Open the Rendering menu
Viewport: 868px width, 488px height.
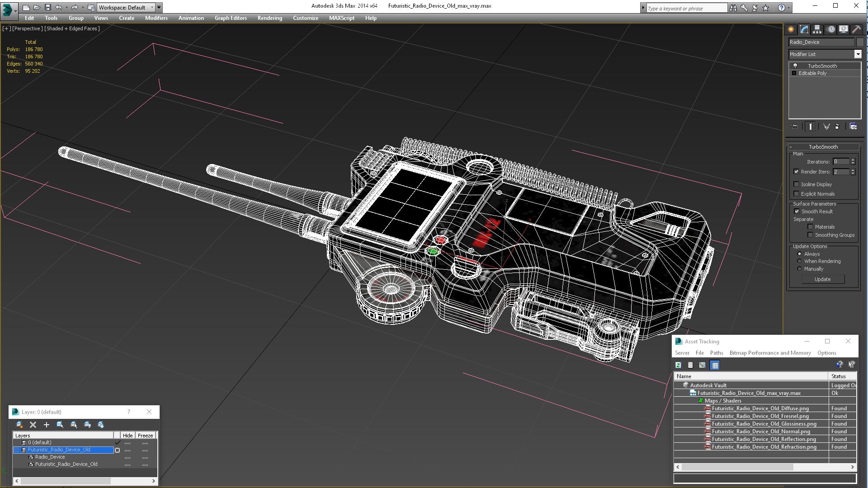coord(269,18)
